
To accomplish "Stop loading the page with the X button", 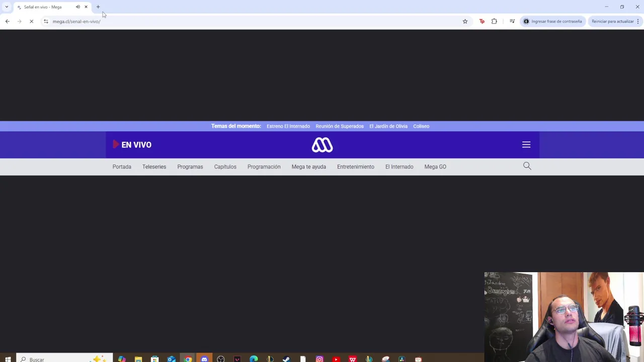I will tap(31, 21).
